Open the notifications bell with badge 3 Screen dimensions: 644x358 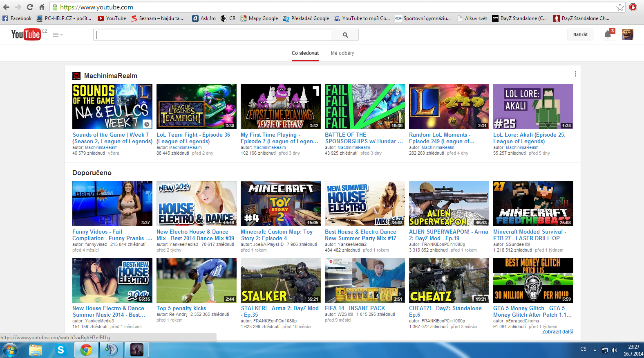pos(608,34)
